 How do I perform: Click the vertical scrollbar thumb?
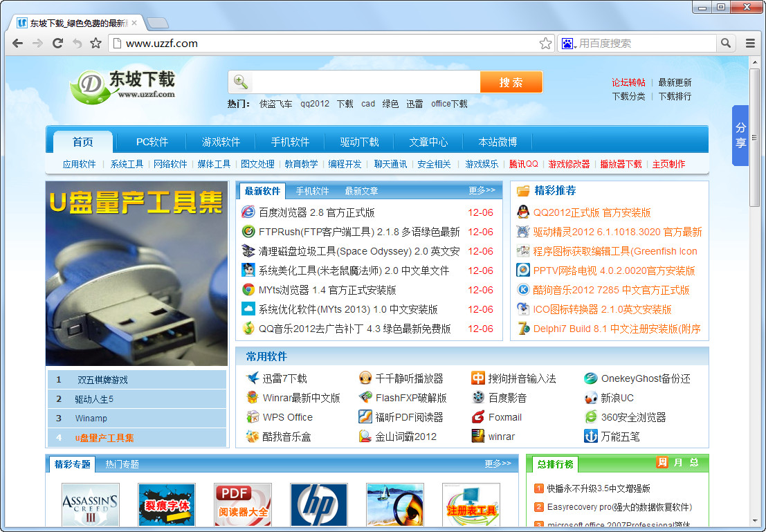tap(755, 137)
